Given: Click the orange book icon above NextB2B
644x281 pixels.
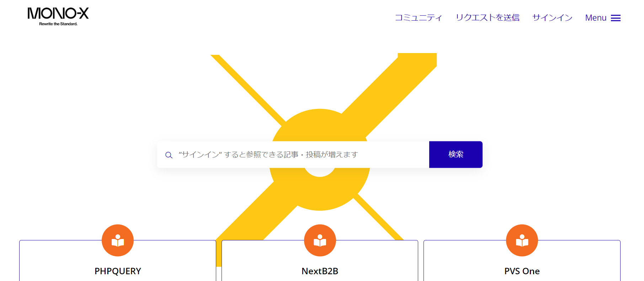Looking at the screenshot, I should pos(320,240).
